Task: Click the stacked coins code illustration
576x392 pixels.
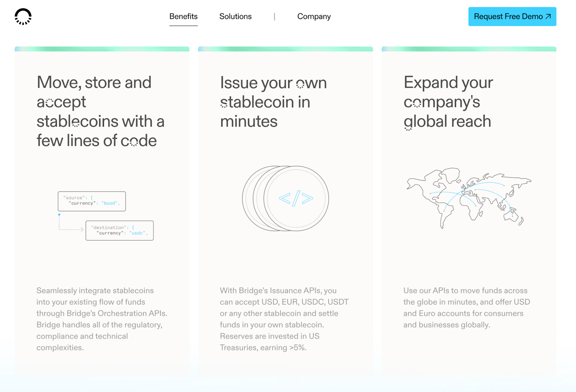Action: [285, 199]
